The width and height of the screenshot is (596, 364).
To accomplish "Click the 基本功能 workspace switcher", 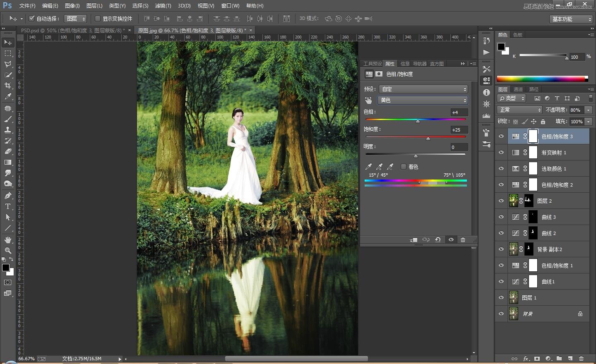I will [572, 19].
